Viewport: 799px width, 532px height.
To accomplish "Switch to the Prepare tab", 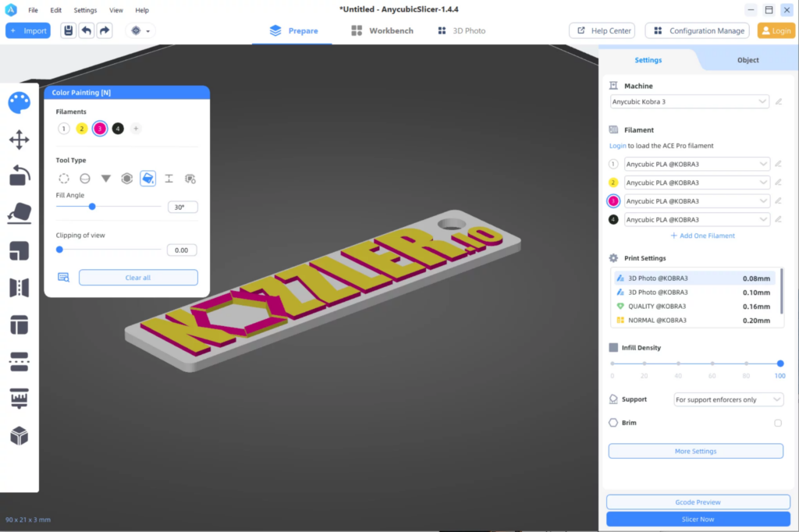I will pos(293,30).
